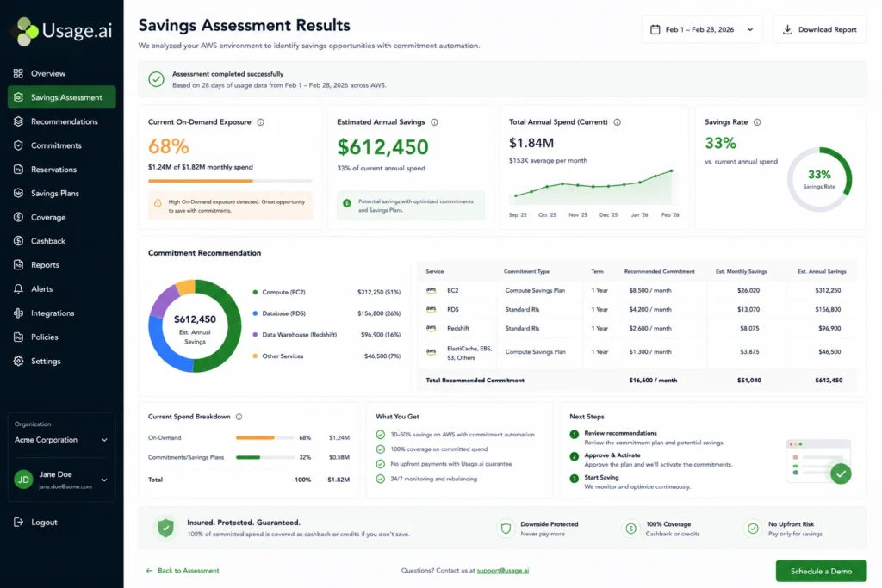Click the green Compute (EC2) legend dot
Screen dimensions: 882x588
tap(255, 293)
